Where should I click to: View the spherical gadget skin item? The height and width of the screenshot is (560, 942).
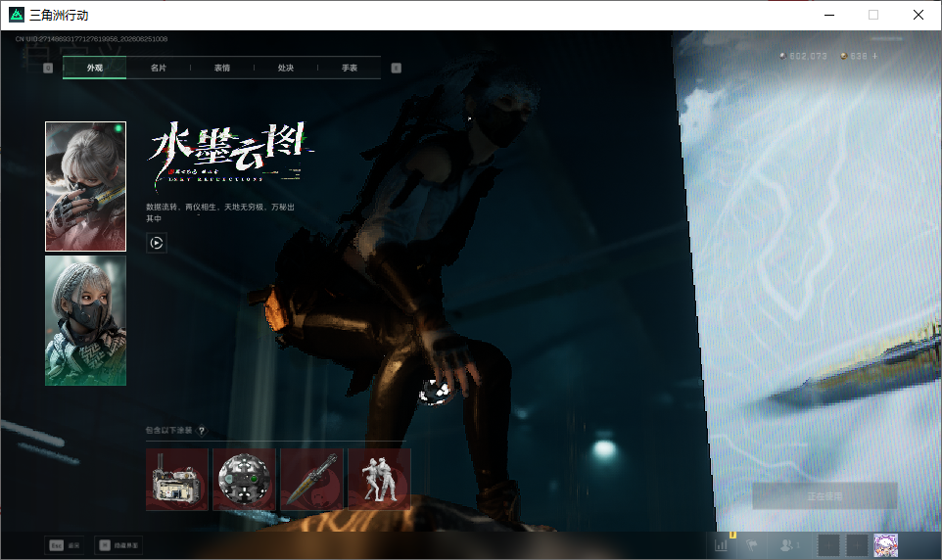[x=244, y=480]
